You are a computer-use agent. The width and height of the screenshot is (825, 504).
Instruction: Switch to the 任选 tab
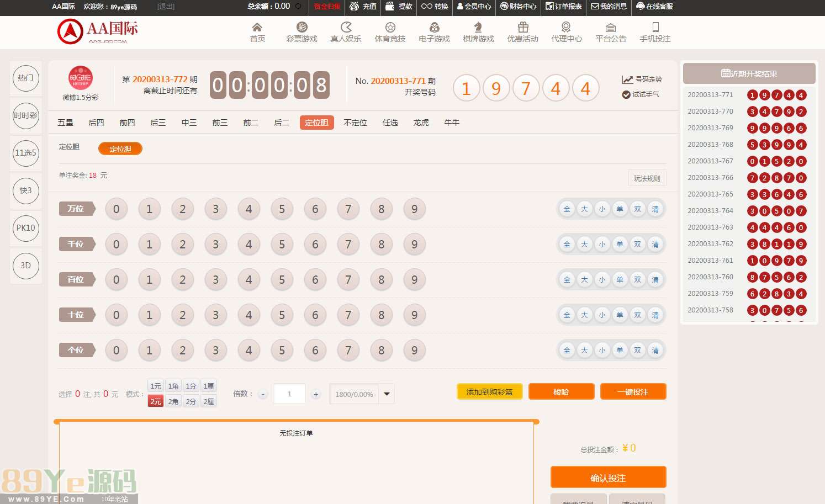coord(390,123)
